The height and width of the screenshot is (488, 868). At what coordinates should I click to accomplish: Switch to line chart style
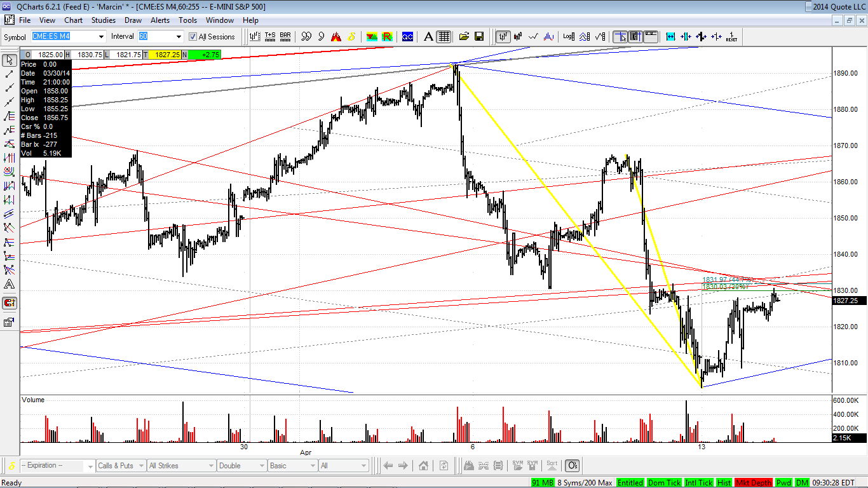[x=533, y=36]
